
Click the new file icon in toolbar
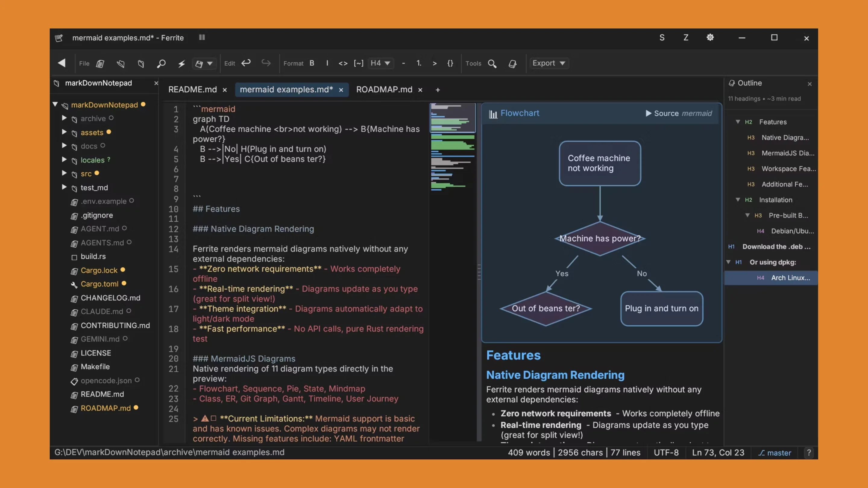[x=100, y=63]
